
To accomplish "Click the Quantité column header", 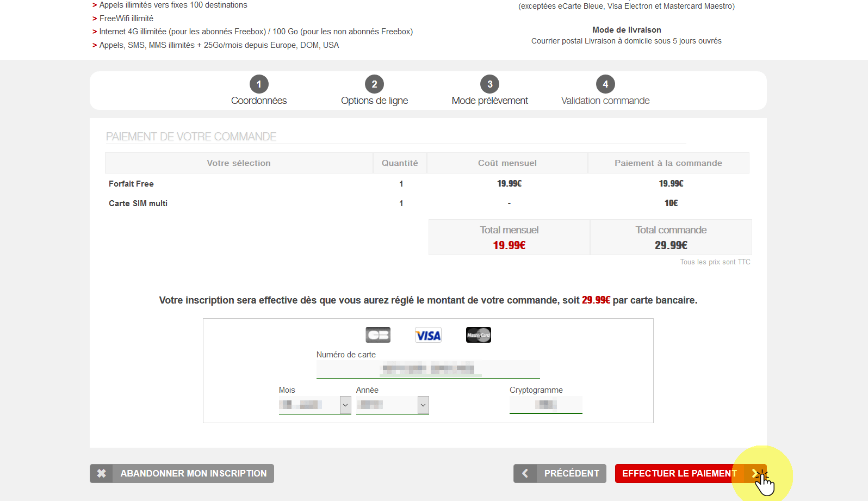I will pos(400,163).
